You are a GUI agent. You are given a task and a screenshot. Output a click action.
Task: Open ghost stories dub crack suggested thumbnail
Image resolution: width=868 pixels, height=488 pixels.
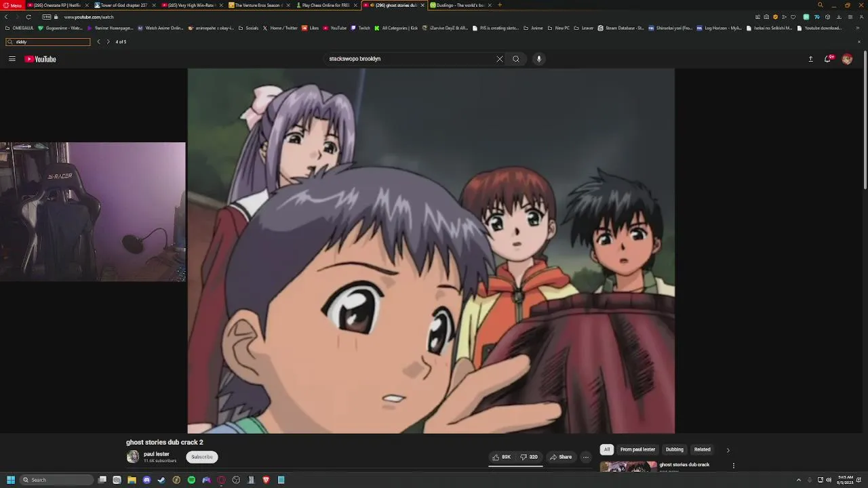(x=628, y=466)
